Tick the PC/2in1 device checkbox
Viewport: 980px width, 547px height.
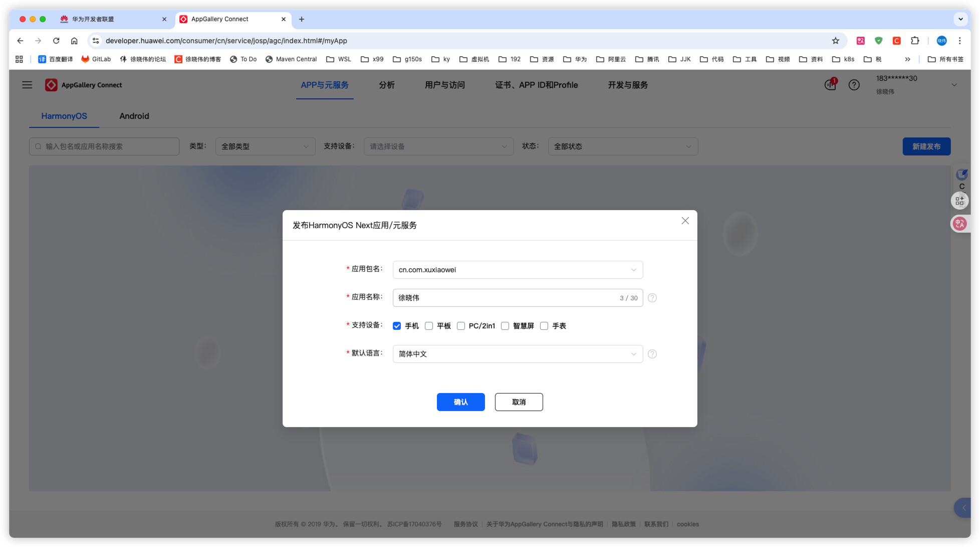(x=461, y=326)
